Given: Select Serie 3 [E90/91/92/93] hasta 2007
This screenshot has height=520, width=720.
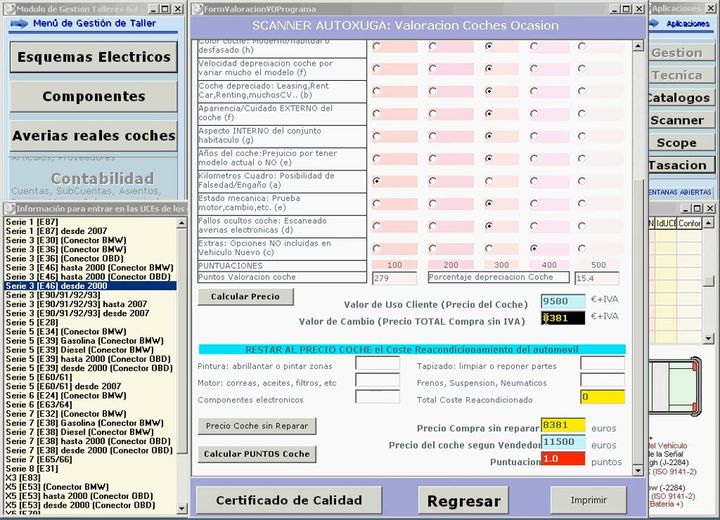Looking at the screenshot, I should 76,304.
